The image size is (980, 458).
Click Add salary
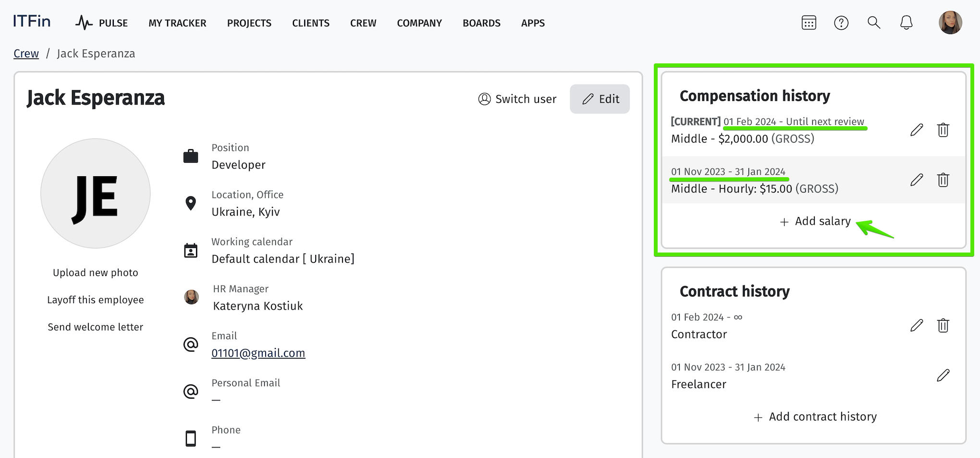tap(815, 221)
